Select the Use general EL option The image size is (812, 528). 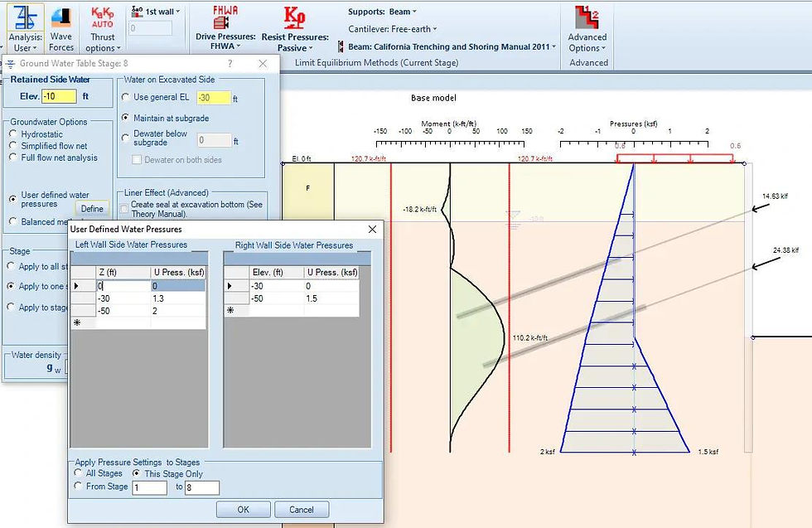tap(125, 97)
